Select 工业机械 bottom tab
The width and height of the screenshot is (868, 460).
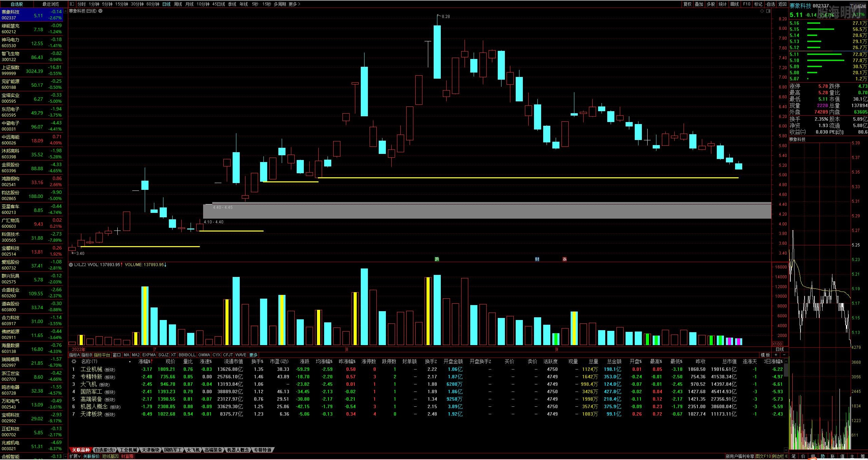128,450
